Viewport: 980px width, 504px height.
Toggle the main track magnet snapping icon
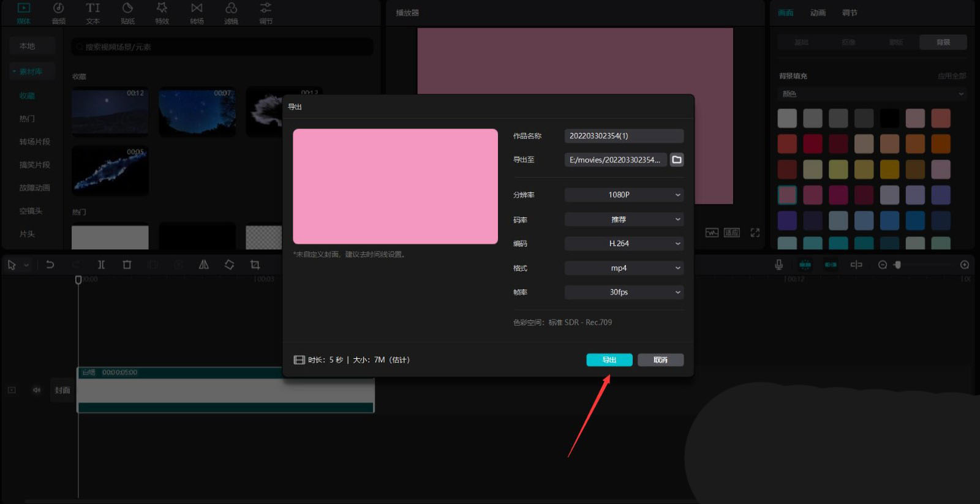click(x=805, y=265)
